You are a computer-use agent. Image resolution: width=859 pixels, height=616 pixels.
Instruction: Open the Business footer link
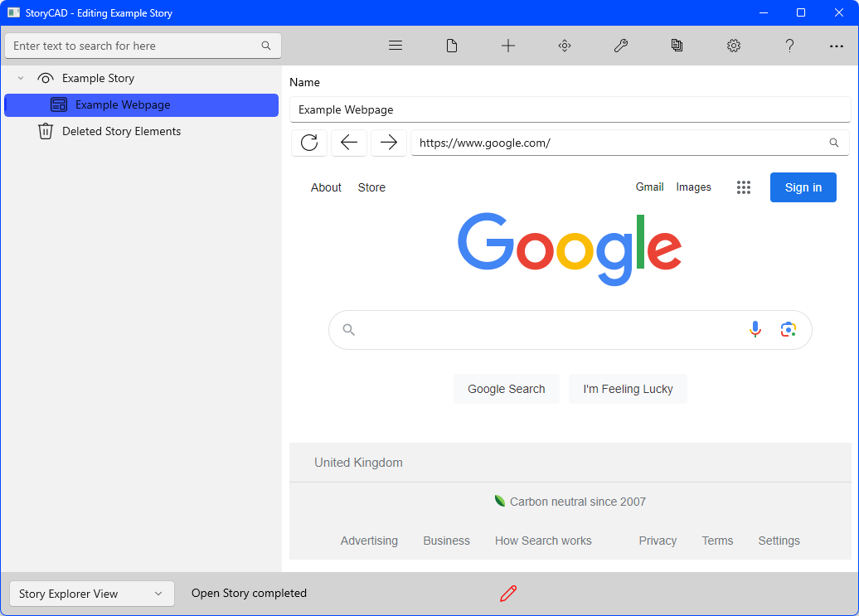pos(446,541)
